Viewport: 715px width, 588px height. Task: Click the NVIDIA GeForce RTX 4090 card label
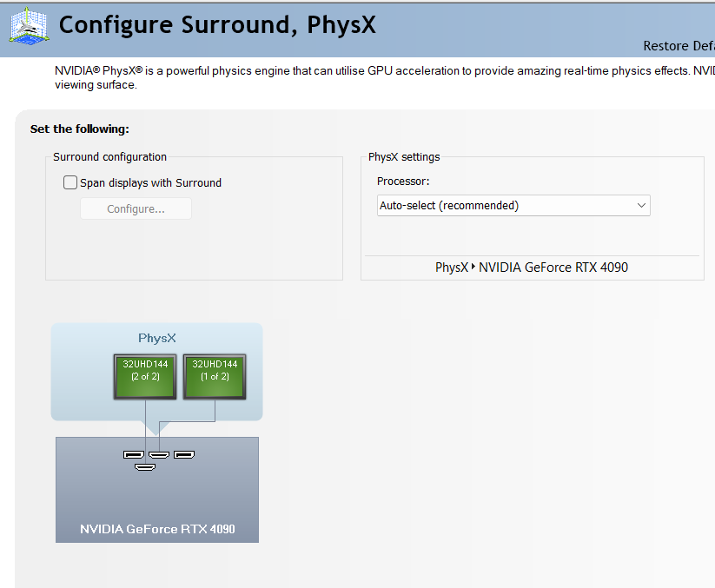pyautogui.click(x=157, y=529)
